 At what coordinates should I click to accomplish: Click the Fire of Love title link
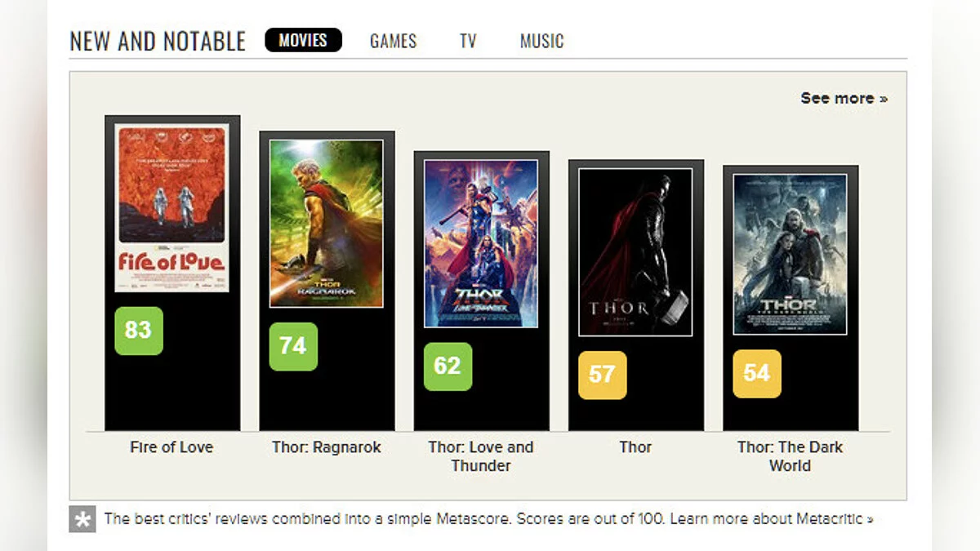pos(171,447)
